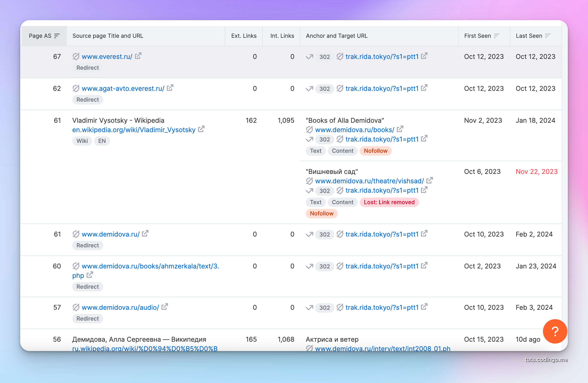
Task: Open www.demidova.ru/audio/ external link icon
Action: pos(165,307)
